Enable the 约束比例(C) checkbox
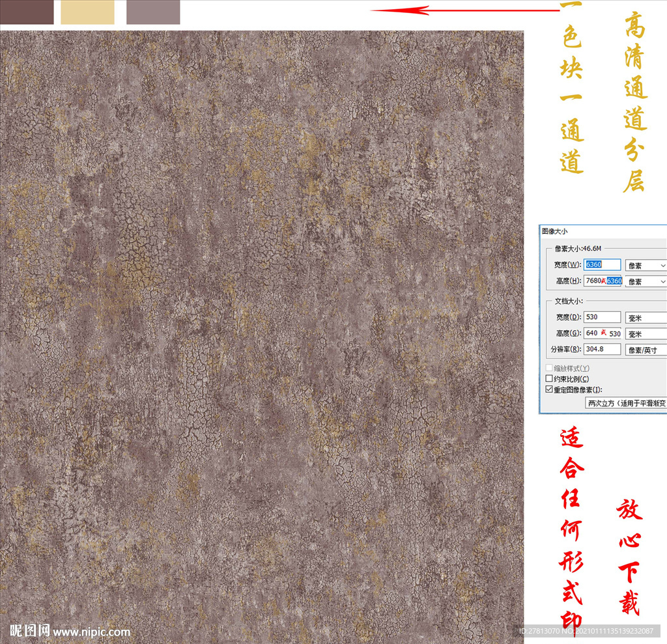The width and height of the screenshot is (667, 644). (x=549, y=378)
